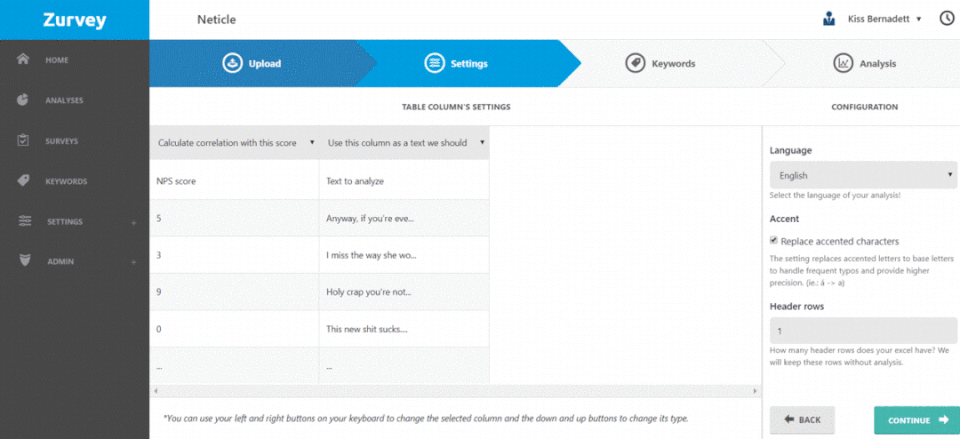Open the Settings sliders icon in sidebar
This screenshot has height=439, width=960.
point(24,221)
